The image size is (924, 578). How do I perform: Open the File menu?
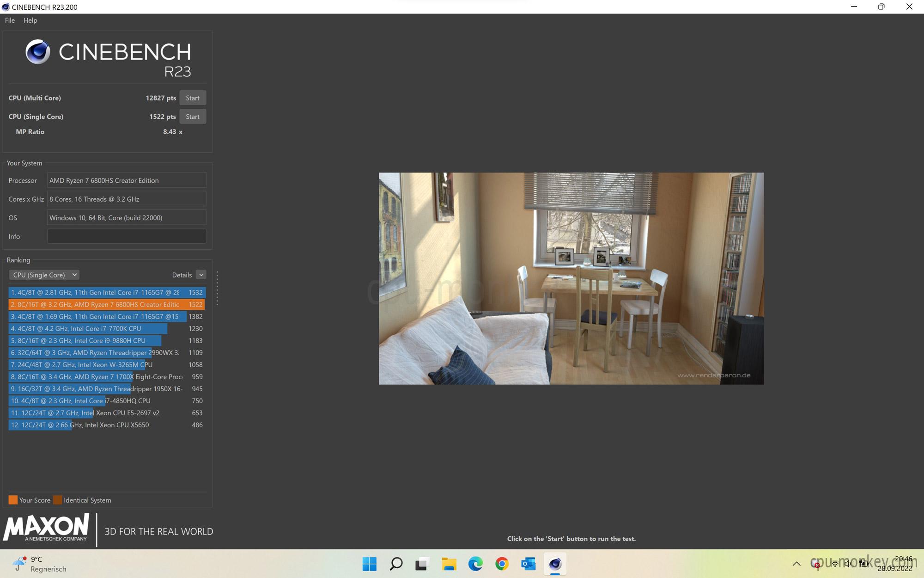pos(10,20)
